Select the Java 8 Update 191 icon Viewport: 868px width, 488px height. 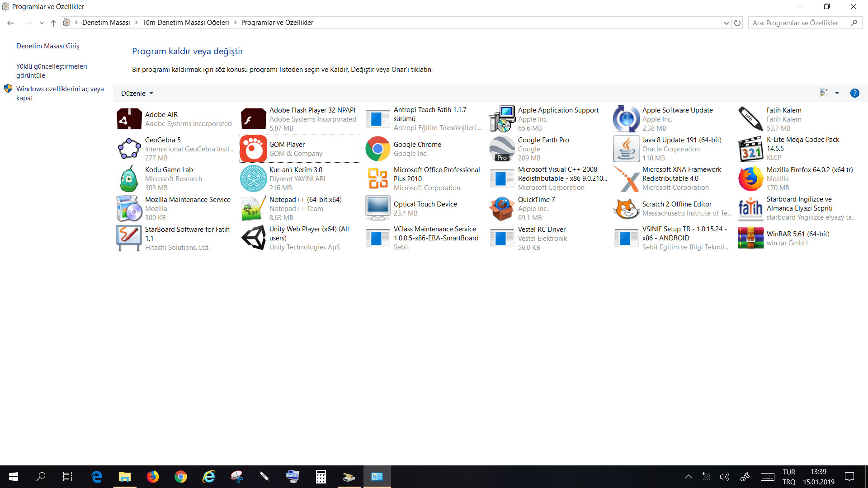click(x=626, y=149)
